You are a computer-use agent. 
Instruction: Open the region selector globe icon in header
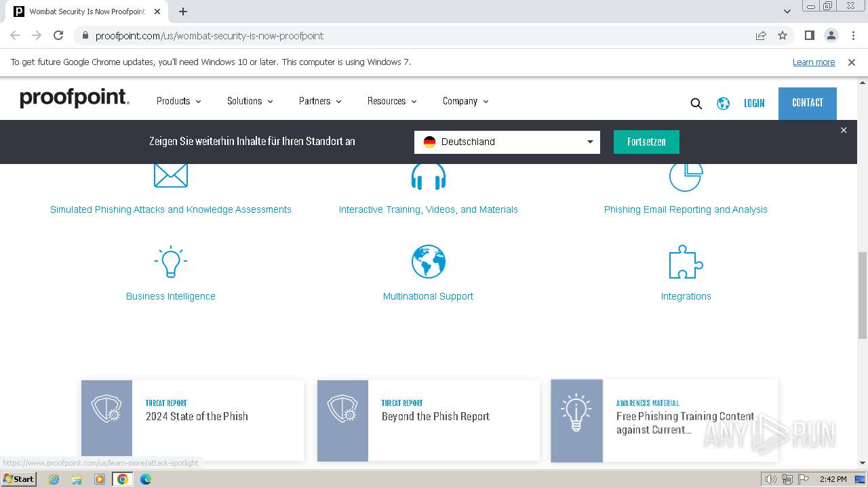(724, 103)
